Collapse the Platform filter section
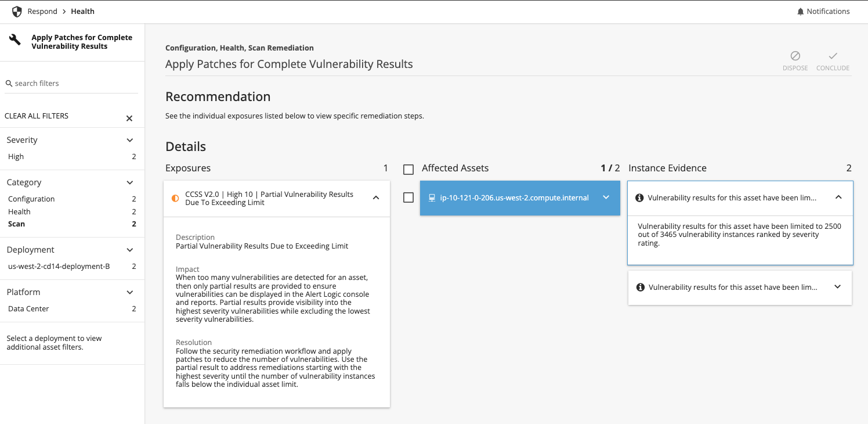 pos(129,292)
